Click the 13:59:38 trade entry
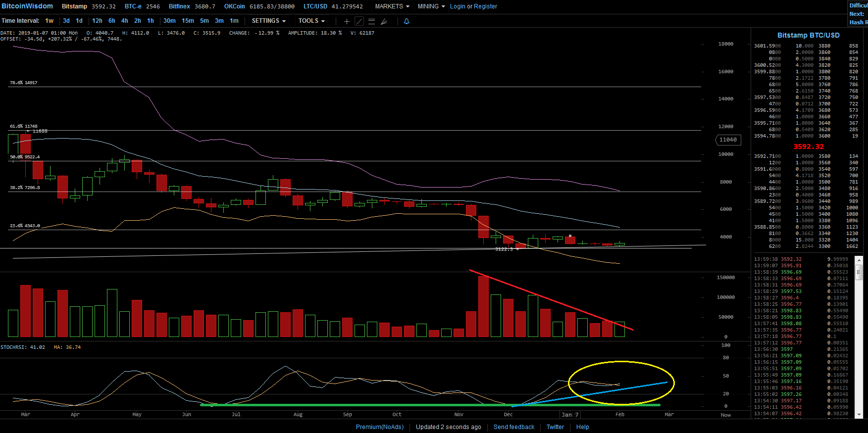Image resolution: width=868 pixels, height=433 pixels. click(x=801, y=259)
